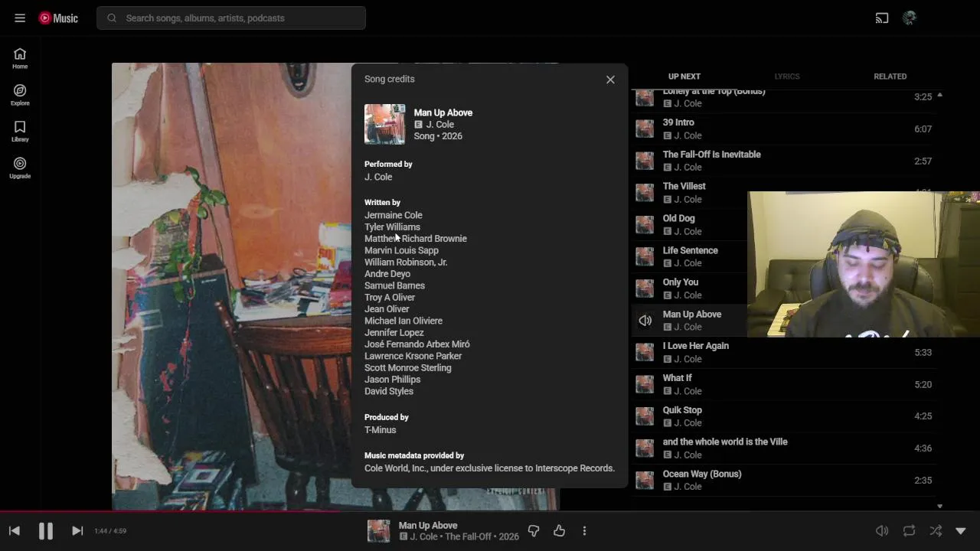980x551 pixels.
Task: Go to Home in sidebar
Action: pyautogui.click(x=20, y=58)
